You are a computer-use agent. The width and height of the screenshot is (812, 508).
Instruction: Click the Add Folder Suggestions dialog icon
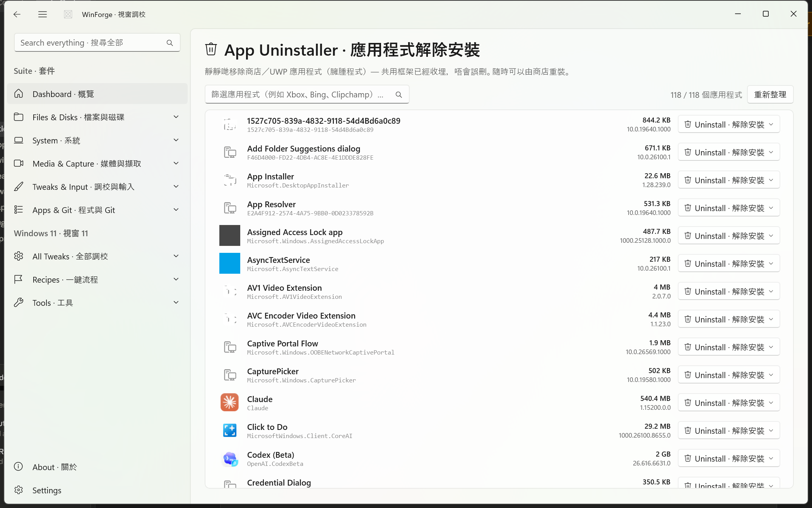point(230,152)
